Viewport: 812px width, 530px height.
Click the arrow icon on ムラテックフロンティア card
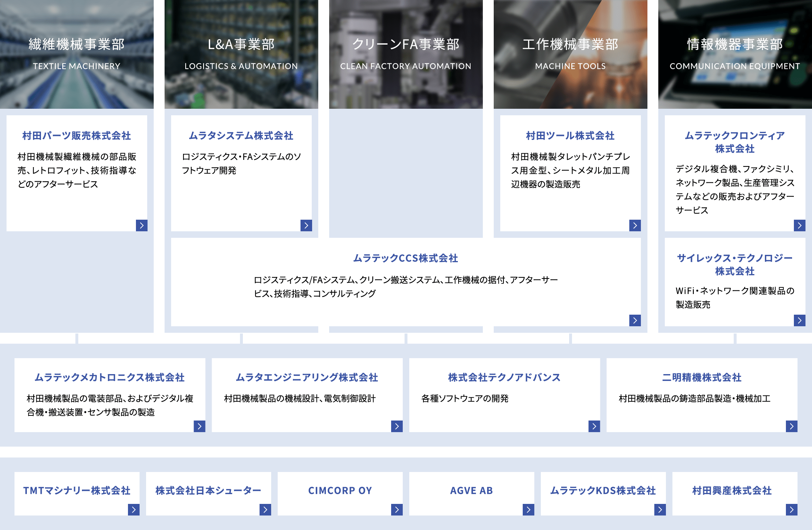799,225
